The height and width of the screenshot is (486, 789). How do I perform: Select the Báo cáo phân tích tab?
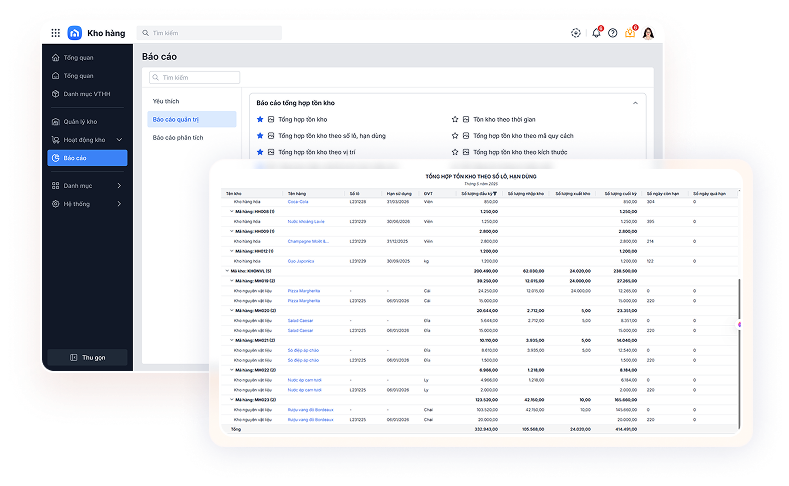178,138
